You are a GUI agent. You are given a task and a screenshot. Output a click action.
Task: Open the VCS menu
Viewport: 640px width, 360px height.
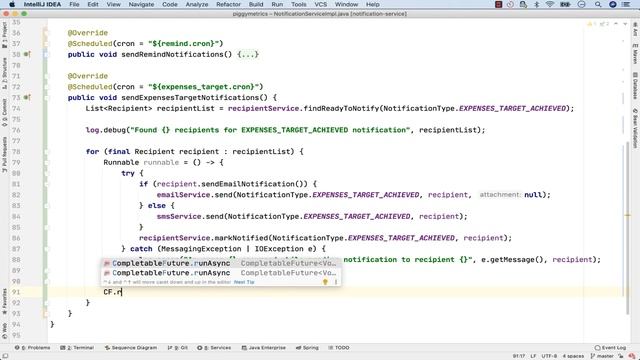point(320,4)
